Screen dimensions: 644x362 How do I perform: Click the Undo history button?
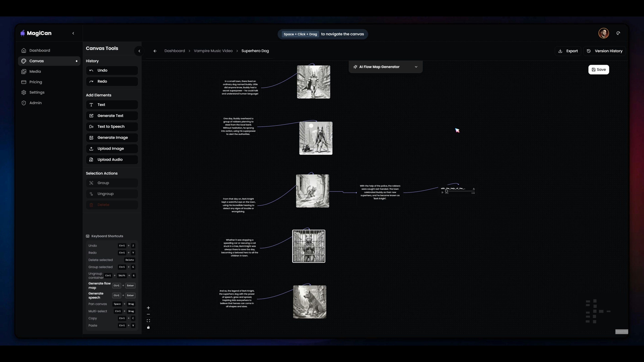point(112,70)
